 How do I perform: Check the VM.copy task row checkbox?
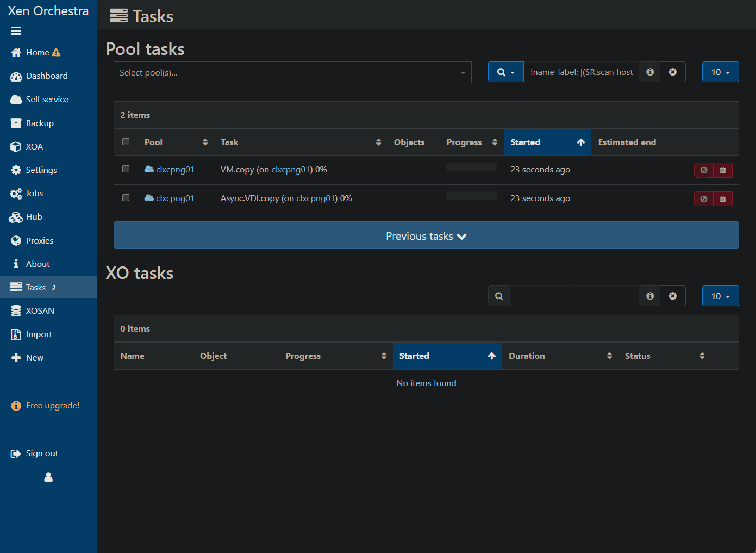(126, 169)
